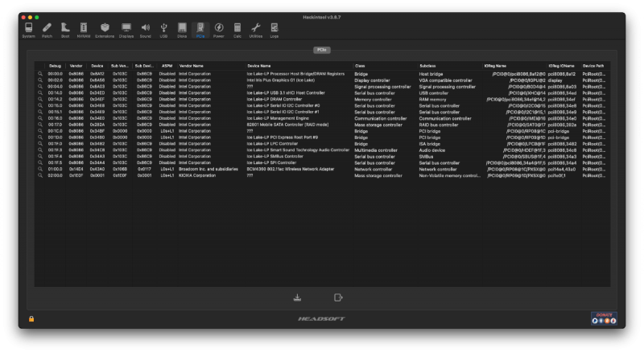Open the Utilities section
644x353 pixels.
pos(255,30)
